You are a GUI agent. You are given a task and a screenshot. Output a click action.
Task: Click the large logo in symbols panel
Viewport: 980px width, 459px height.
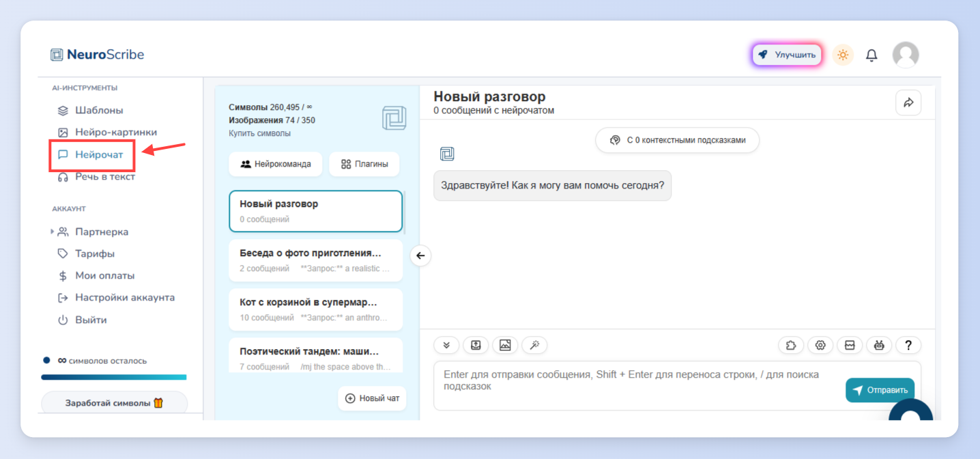(394, 117)
